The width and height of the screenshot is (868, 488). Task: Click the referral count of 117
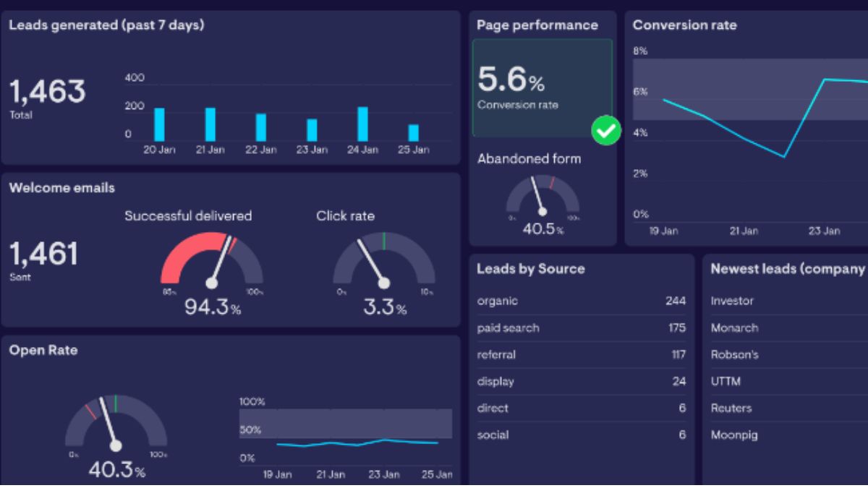pyautogui.click(x=678, y=354)
